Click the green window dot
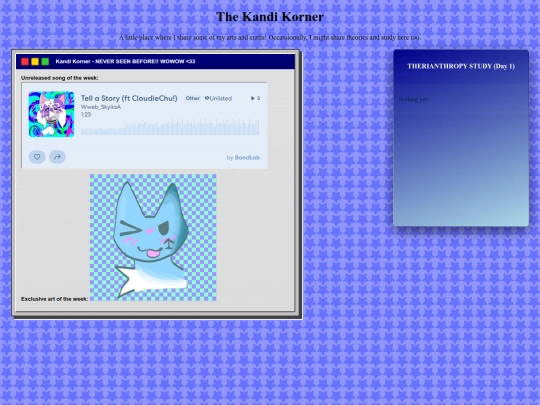Viewport: 540px width, 405px height. [x=45, y=61]
